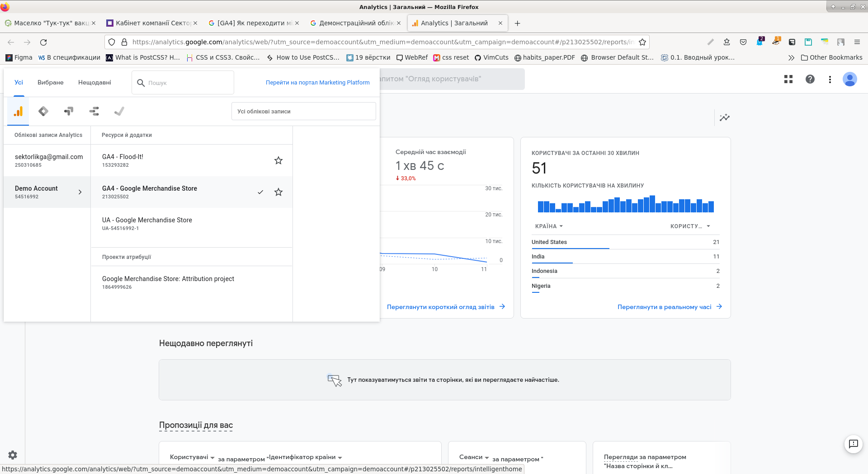Screen dimensions: 868x474
Task: Open the Analytics help icon
Action: click(810, 79)
